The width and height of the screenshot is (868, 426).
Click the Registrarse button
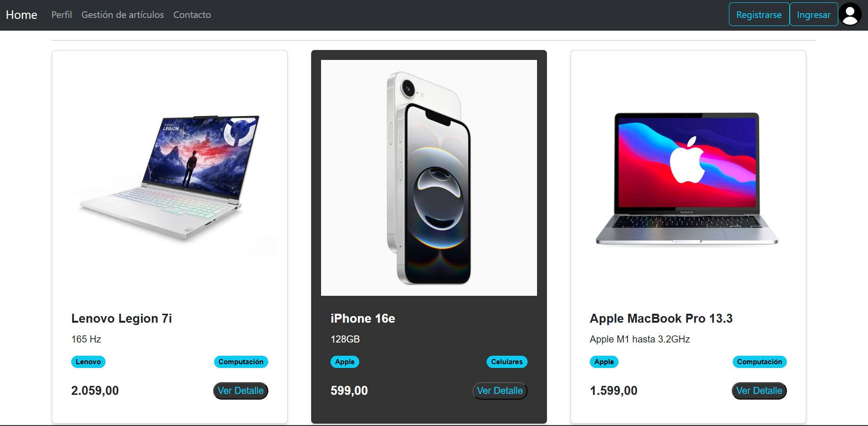(x=759, y=14)
